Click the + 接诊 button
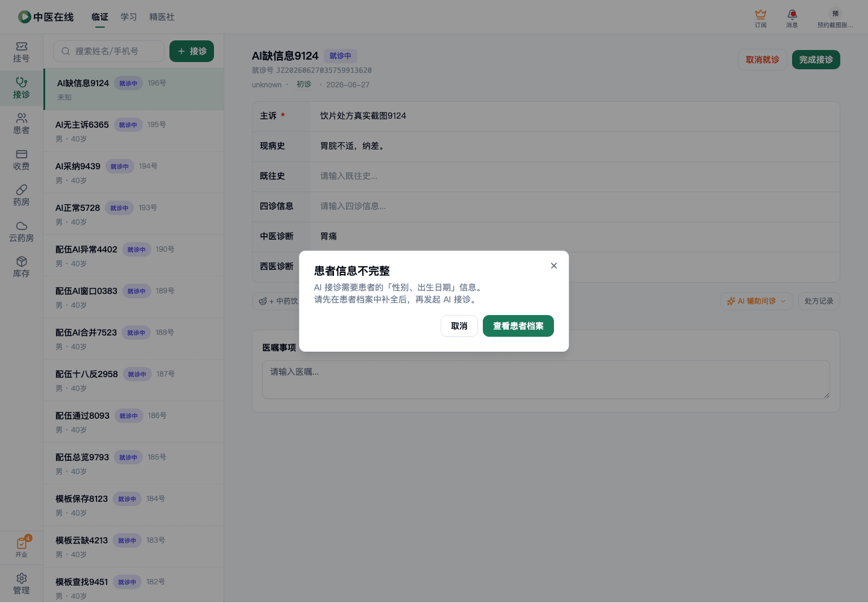The image size is (868, 603). click(x=192, y=51)
